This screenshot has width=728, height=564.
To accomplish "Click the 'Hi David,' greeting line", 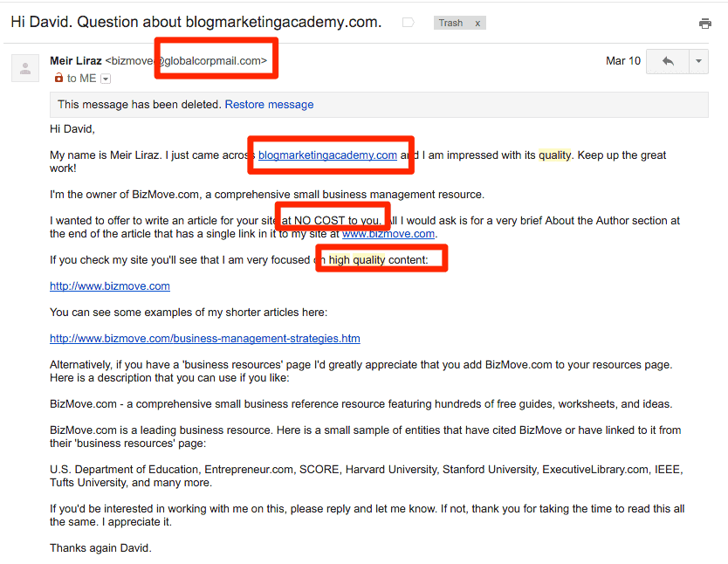I will pyautogui.click(x=72, y=129).
